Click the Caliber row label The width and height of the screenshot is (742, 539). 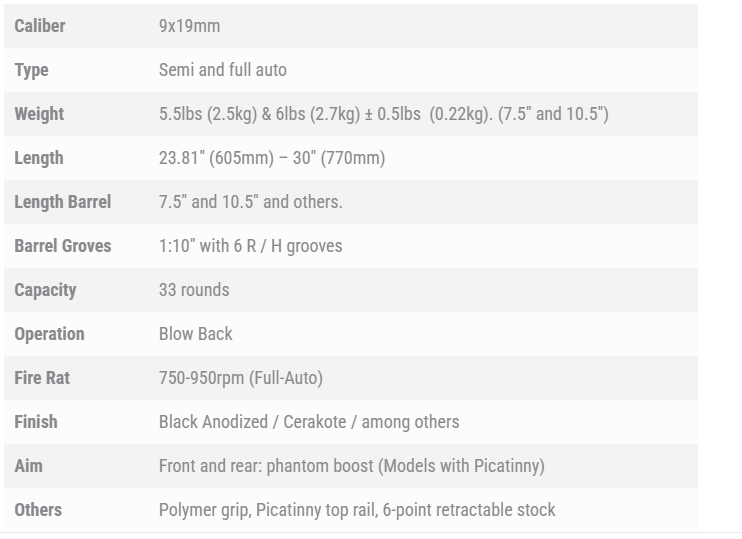click(x=39, y=26)
